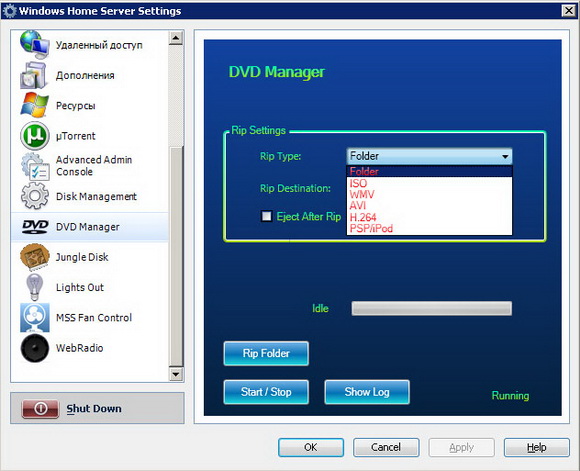Select the Ресурсы Windows logo icon
The image size is (580, 471).
(x=34, y=105)
